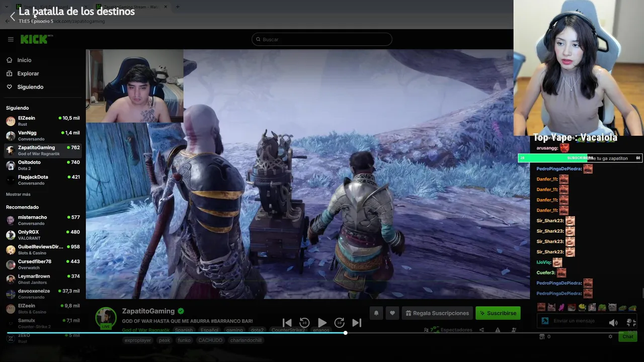Open Inicio in the Kick sidebar

pyautogui.click(x=24, y=60)
